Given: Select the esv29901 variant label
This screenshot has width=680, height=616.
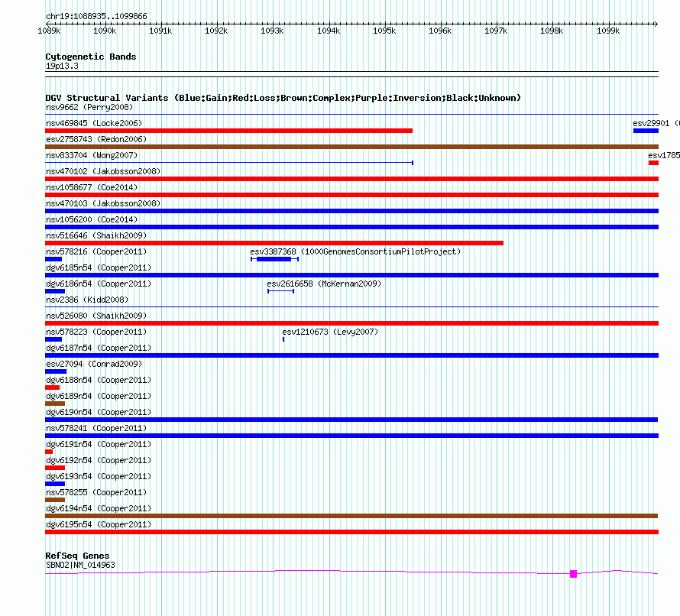Looking at the screenshot, I should point(656,123).
